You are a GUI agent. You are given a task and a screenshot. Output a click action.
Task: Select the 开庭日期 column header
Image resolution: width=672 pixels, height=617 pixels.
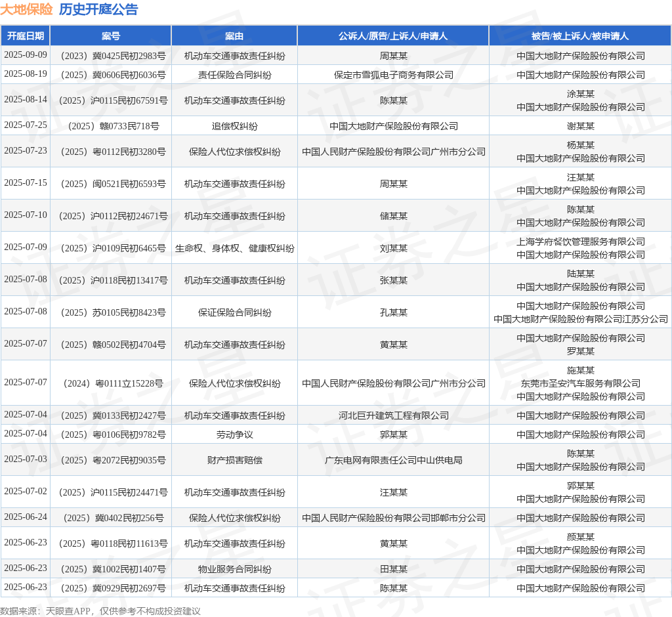(26, 36)
